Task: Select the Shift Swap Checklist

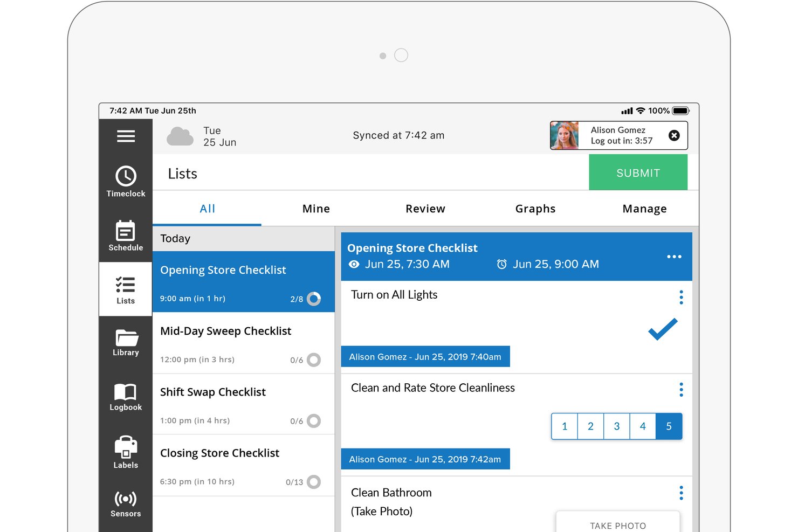Action: point(244,404)
